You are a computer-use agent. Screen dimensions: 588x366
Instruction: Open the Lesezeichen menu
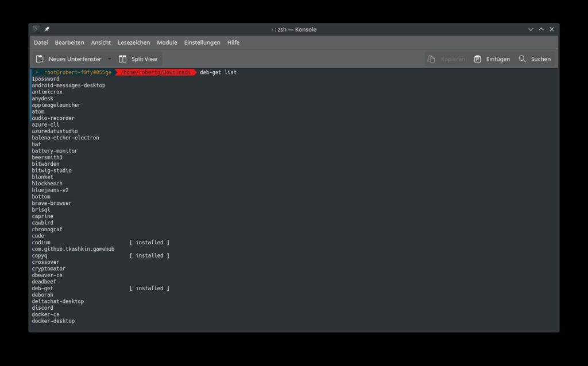click(134, 42)
